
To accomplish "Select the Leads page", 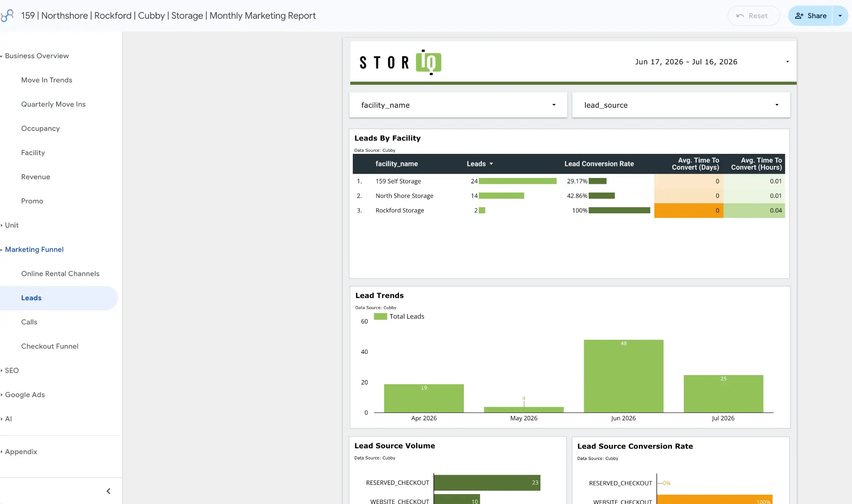I will (59, 298).
